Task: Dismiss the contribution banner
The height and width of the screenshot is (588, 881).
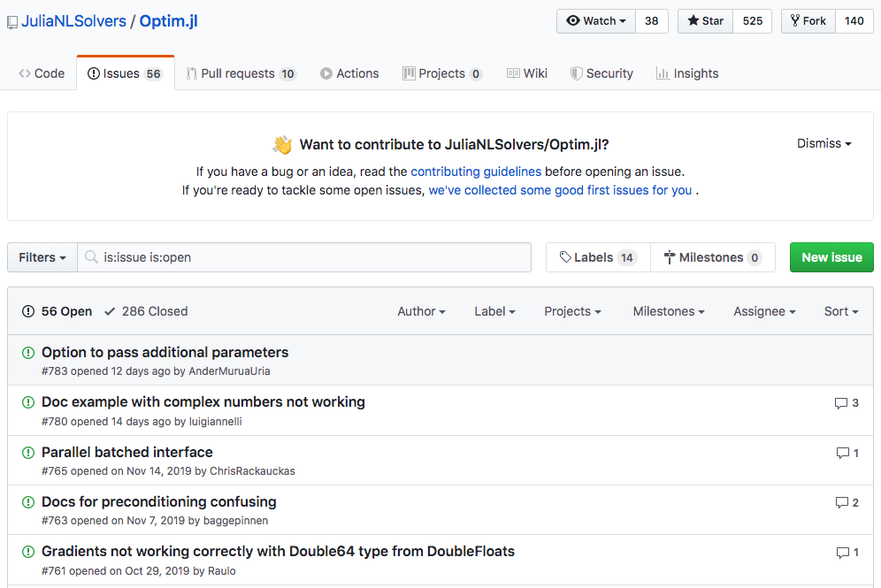Action: coord(824,143)
